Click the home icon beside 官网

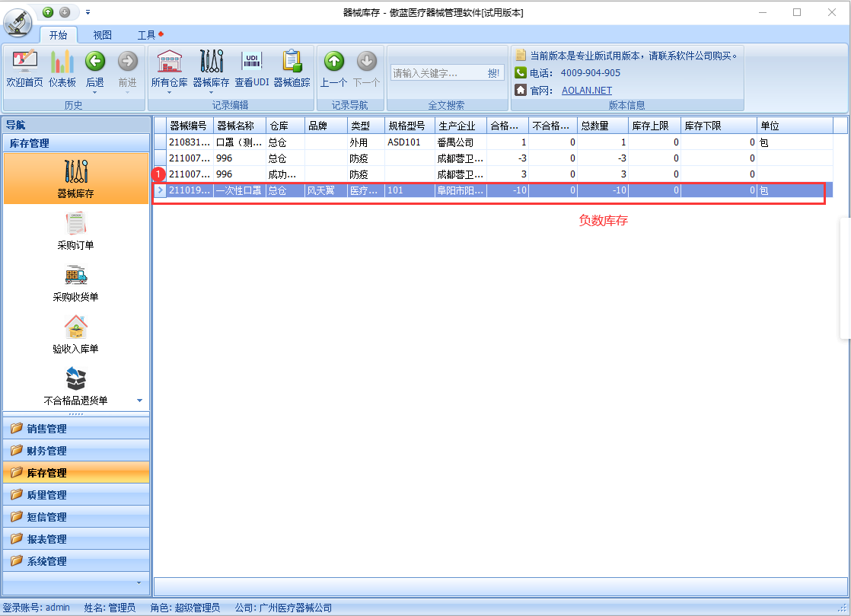521,90
